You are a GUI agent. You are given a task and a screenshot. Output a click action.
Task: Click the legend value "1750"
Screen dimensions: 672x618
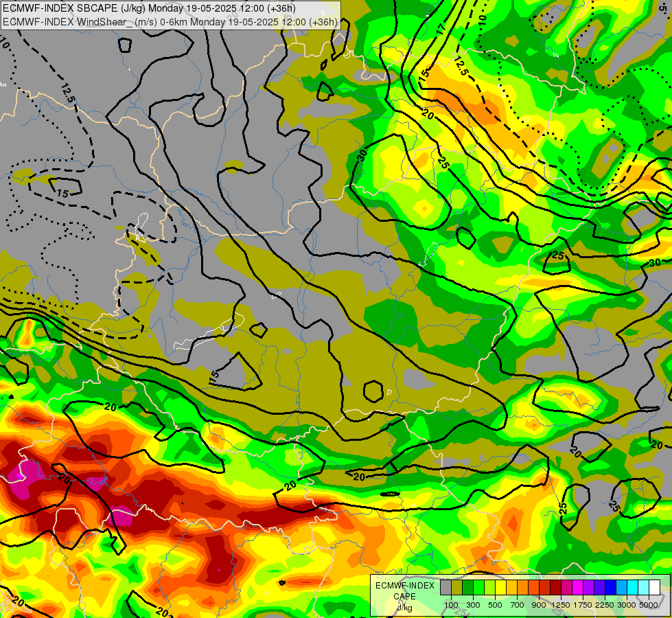583,605
